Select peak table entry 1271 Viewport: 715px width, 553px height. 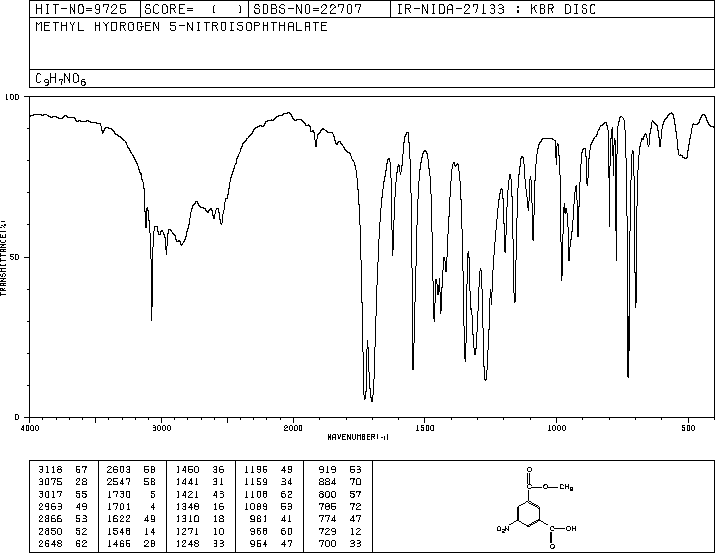(x=200, y=532)
